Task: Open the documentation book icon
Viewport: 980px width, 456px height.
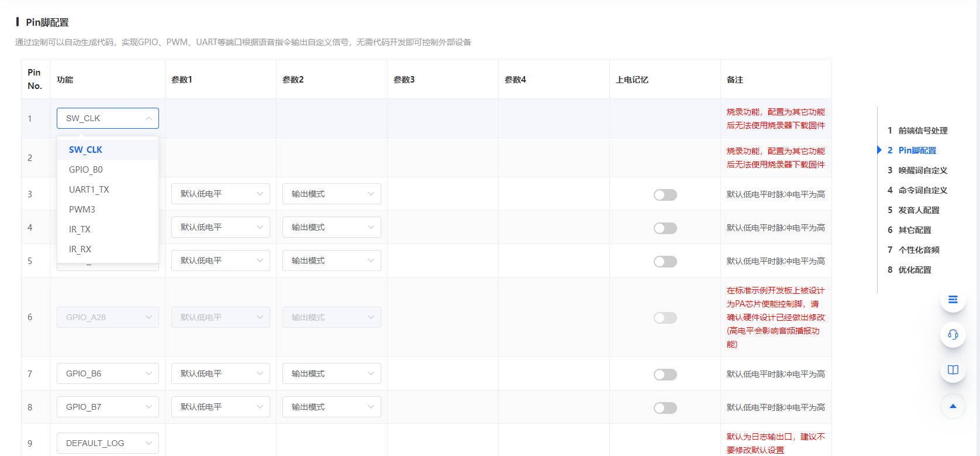Action: 953,369
